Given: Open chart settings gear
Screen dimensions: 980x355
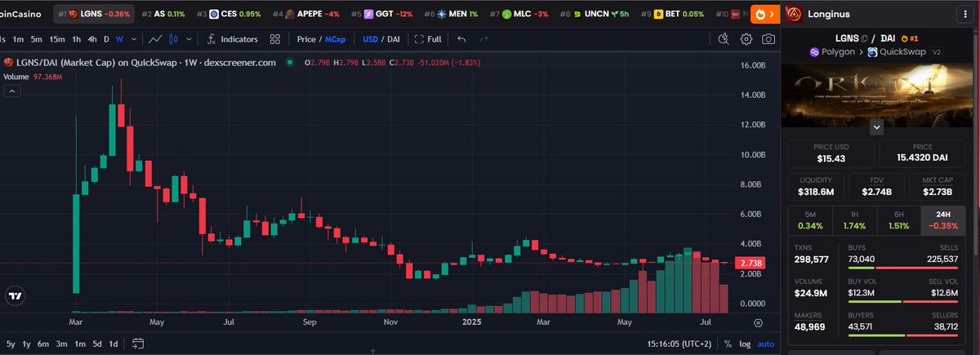Looking at the screenshot, I should tap(746, 39).
